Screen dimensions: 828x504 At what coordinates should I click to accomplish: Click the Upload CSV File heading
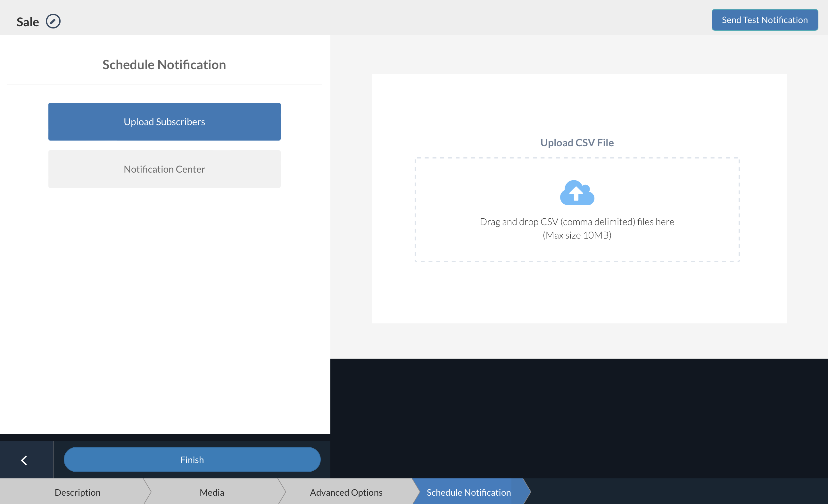click(577, 143)
